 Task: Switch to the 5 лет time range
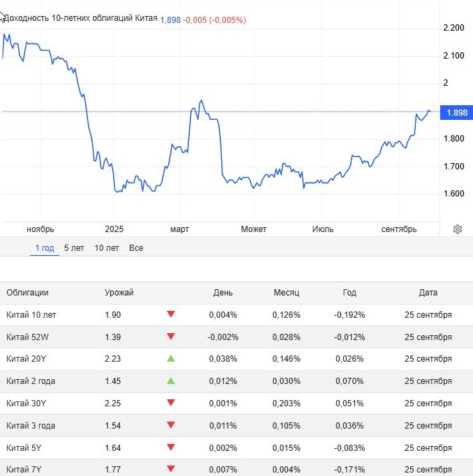(x=74, y=248)
